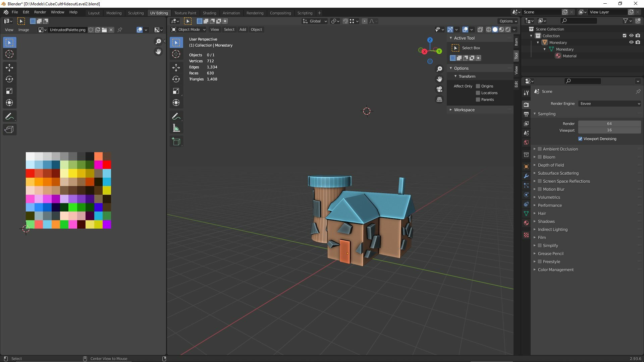644x362 pixels.
Task: Open Global transform orientation dropdown
Action: [315, 21]
